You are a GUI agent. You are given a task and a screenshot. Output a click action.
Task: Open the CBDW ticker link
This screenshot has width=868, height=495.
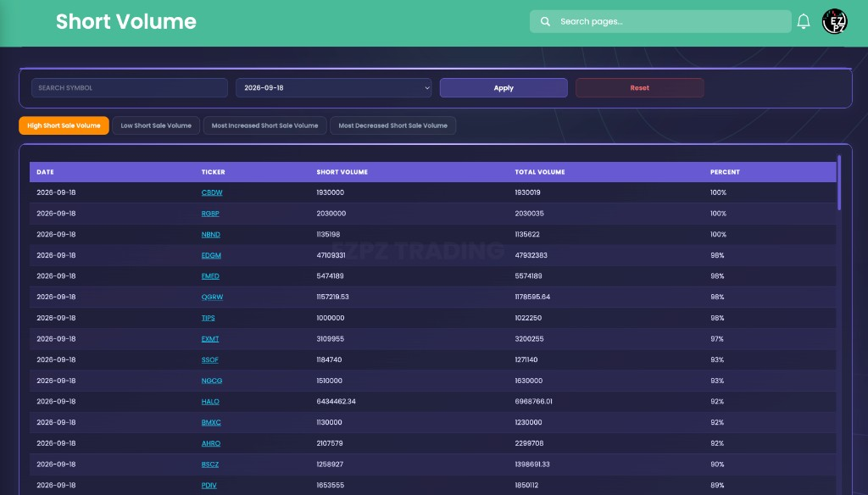(x=212, y=192)
